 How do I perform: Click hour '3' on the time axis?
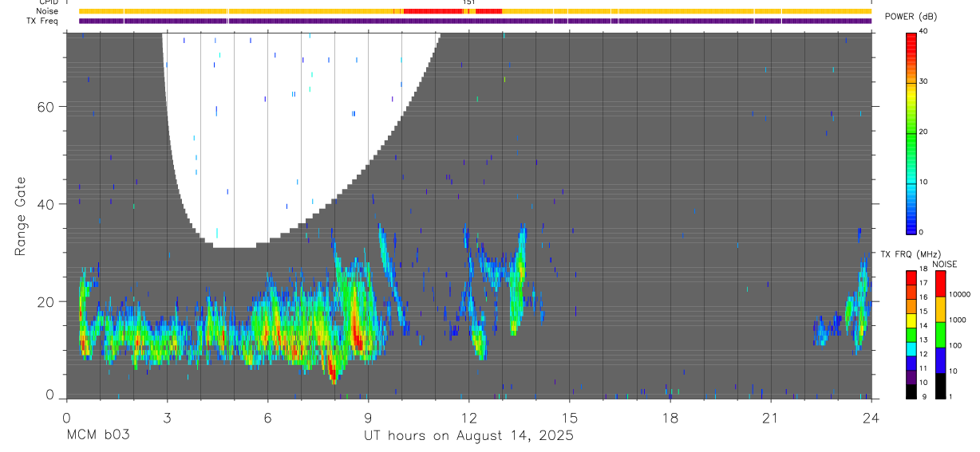167,417
